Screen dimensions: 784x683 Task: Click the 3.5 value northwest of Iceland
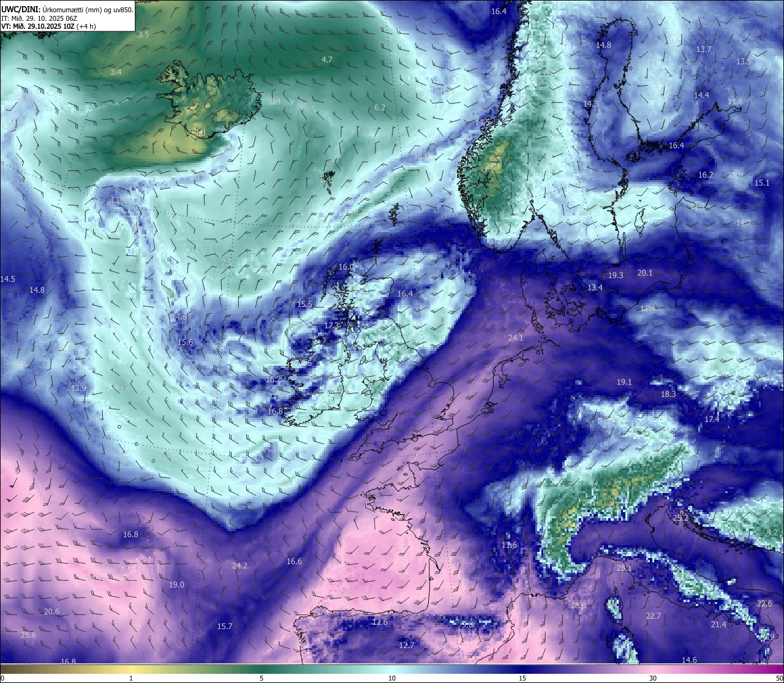(x=143, y=35)
